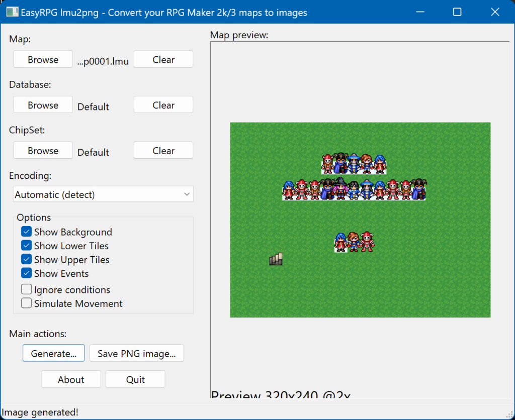Image resolution: width=515 pixels, height=420 pixels.
Task: Enable Simulate Movement
Action: coord(27,303)
